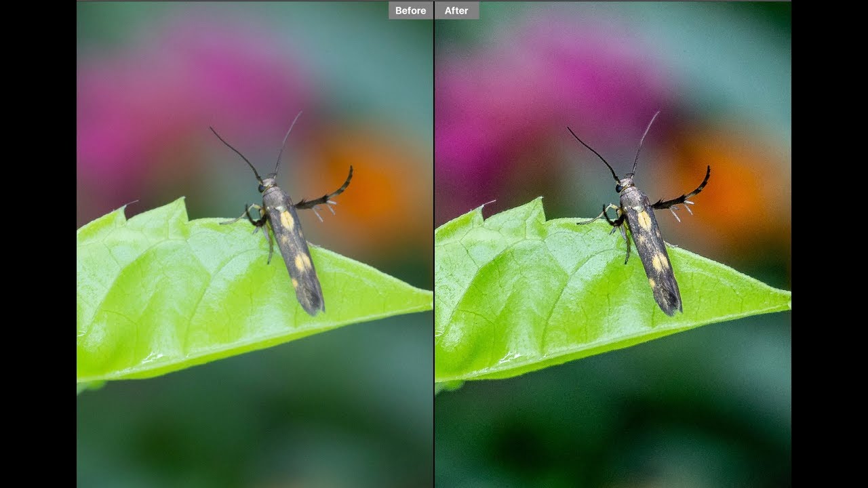Select the After preview image of the moth
The image size is (868, 488).
point(613,244)
